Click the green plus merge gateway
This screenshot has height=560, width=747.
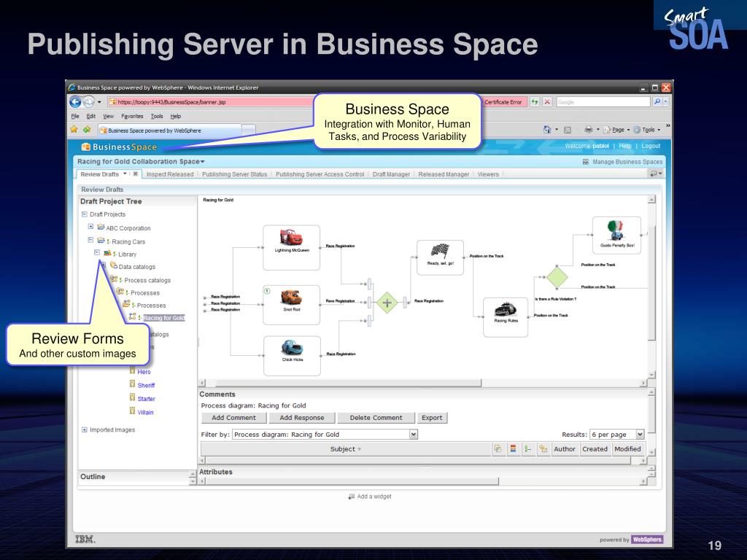coord(387,303)
